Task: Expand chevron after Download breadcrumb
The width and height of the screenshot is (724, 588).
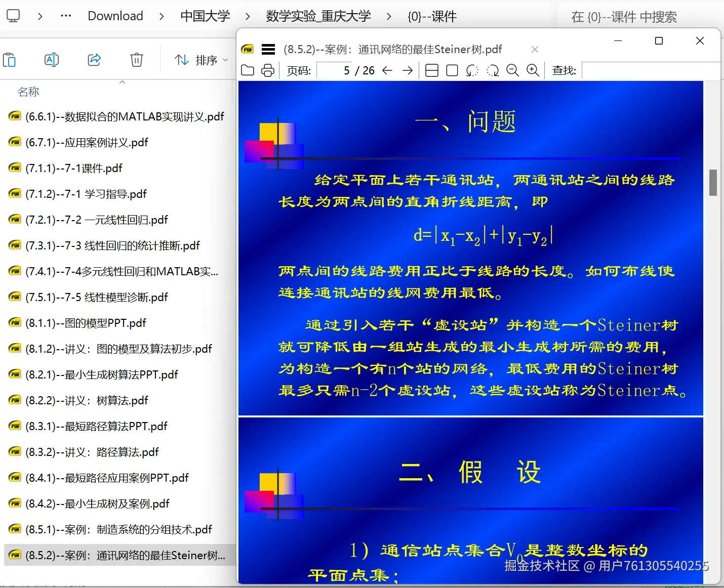Action: click(x=162, y=16)
